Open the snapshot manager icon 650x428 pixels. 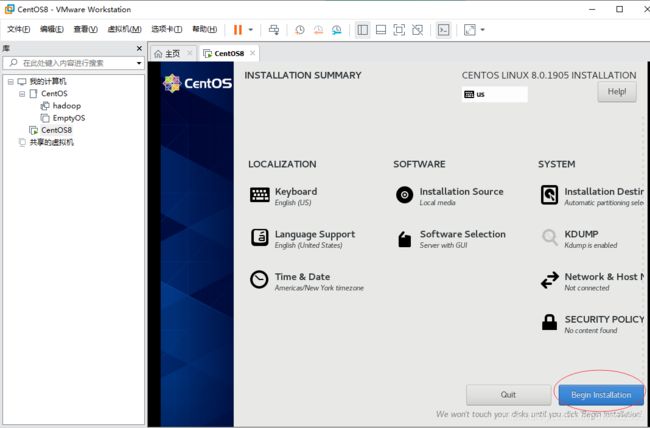click(x=337, y=30)
